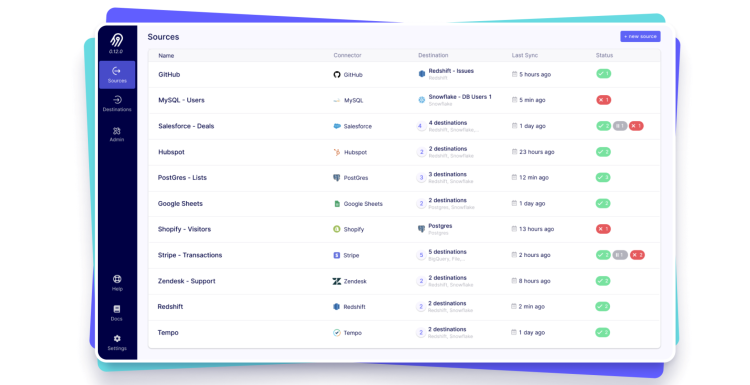Click the 5 destinations count badge
The height and width of the screenshot is (385, 750).
[421, 255]
